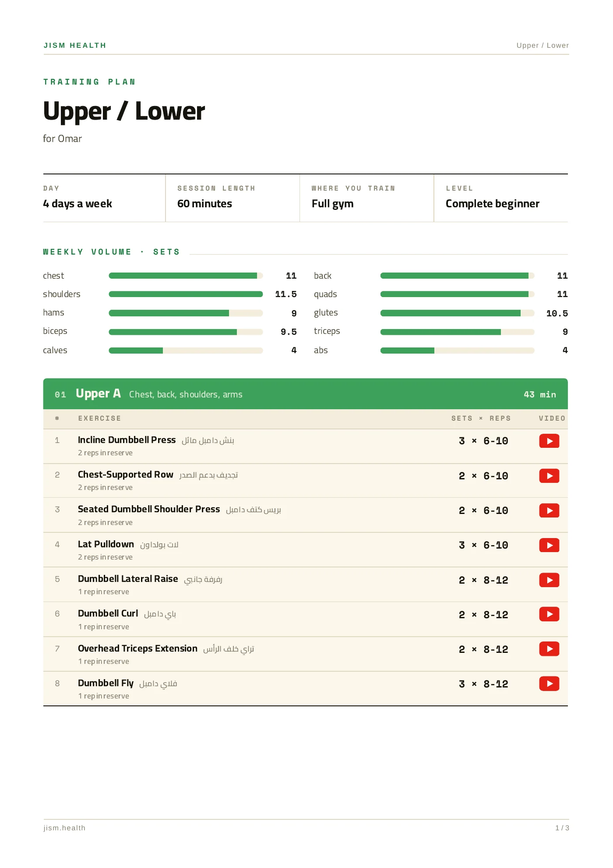The width and height of the screenshot is (613, 868).
Task: Click the JISM HEALTH header text
Action: pyautogui.click(x=75, y=46)
